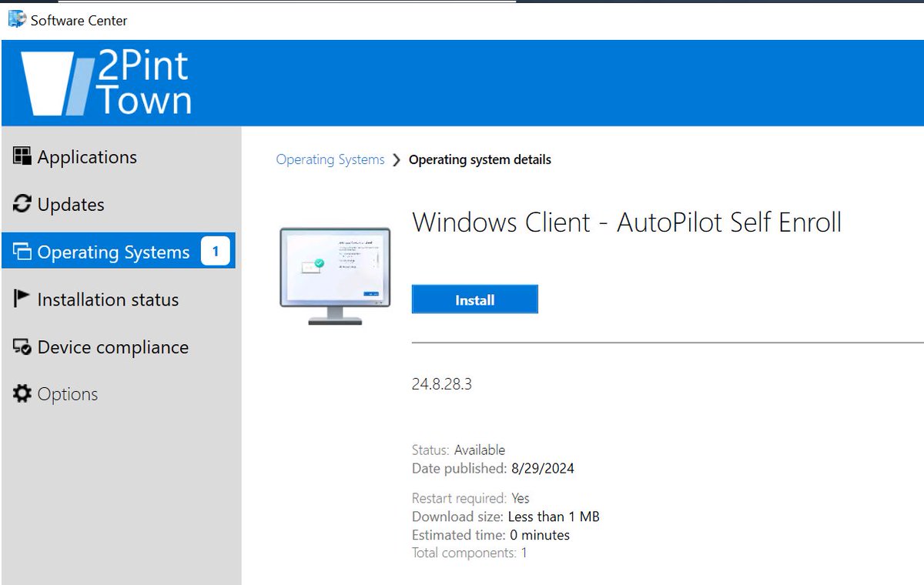This screenshot has height=585, width=924.
Task: Click the Operating Systems count badge 1
Action: pos(216,251)
